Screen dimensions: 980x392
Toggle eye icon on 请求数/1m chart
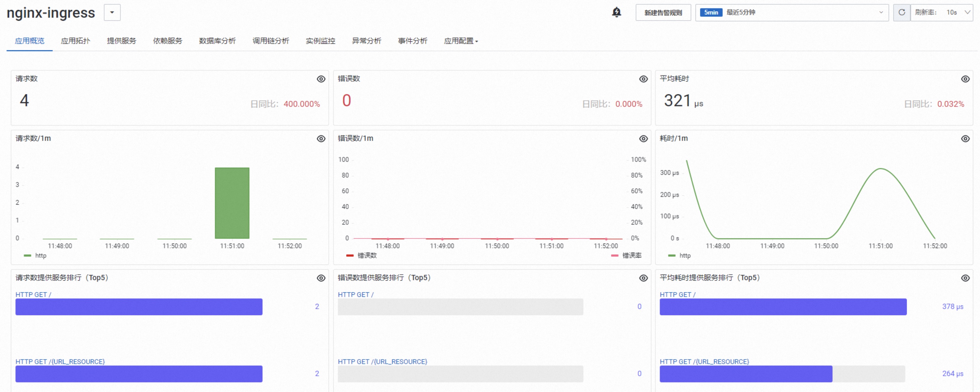tap(321, 139)
